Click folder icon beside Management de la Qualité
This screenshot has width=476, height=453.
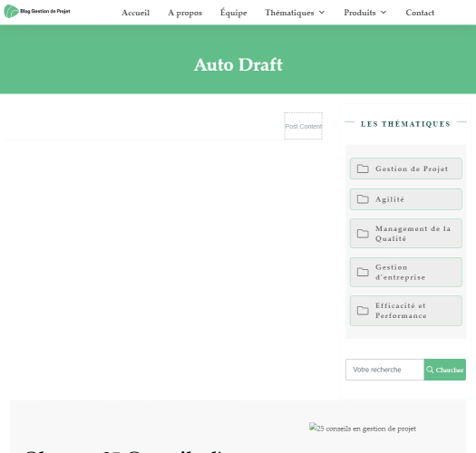363,234
